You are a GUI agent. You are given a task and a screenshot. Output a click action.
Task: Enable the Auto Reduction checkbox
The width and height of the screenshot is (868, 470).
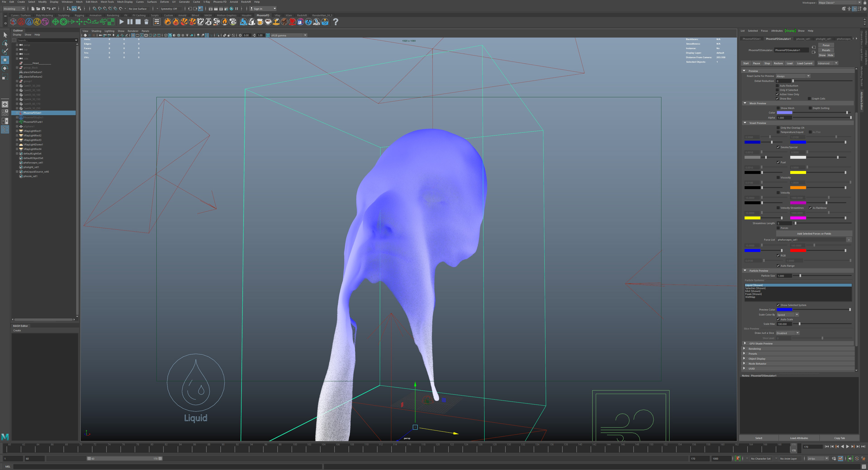[777, 86]
